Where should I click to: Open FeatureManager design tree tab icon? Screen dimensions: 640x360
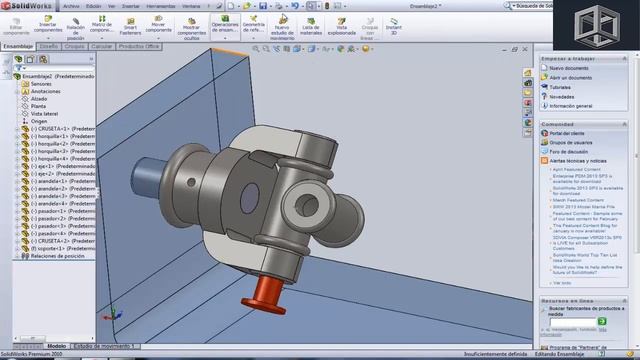coord(18,59)
